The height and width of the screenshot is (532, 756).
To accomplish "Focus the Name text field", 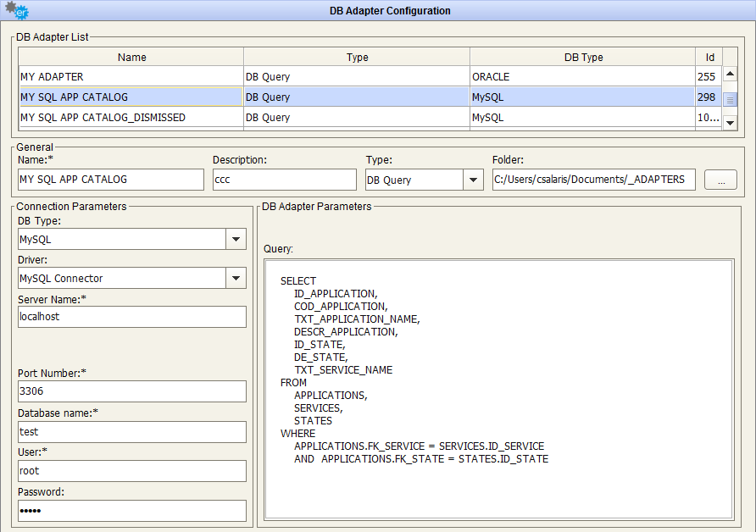I will (110, 180).
